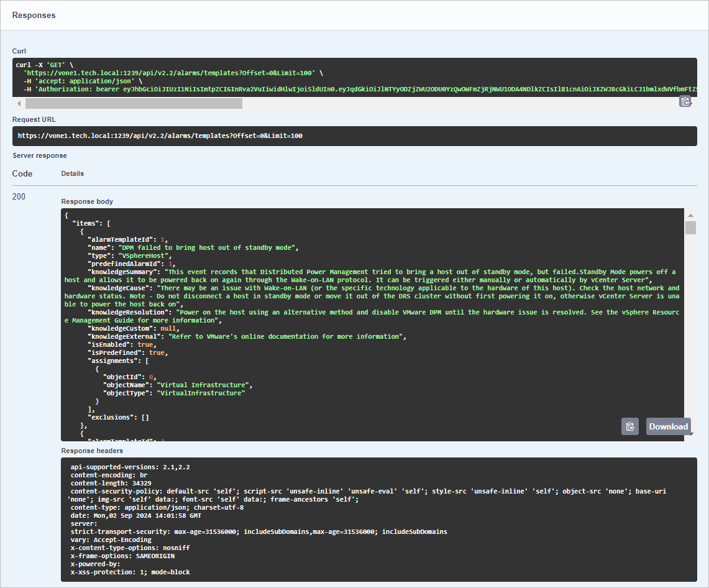Copy the response body to clipboard
Viewport: 709px width, 588px height.
630,426
